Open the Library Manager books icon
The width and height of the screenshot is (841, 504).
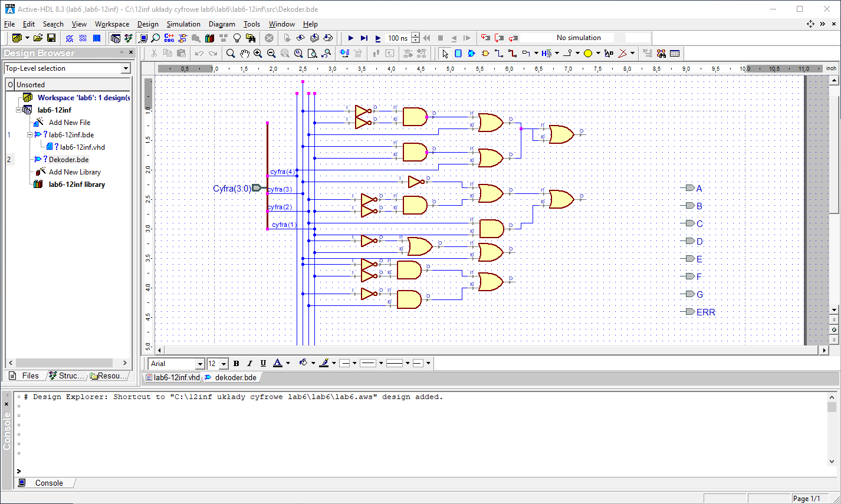coord(210,38)
